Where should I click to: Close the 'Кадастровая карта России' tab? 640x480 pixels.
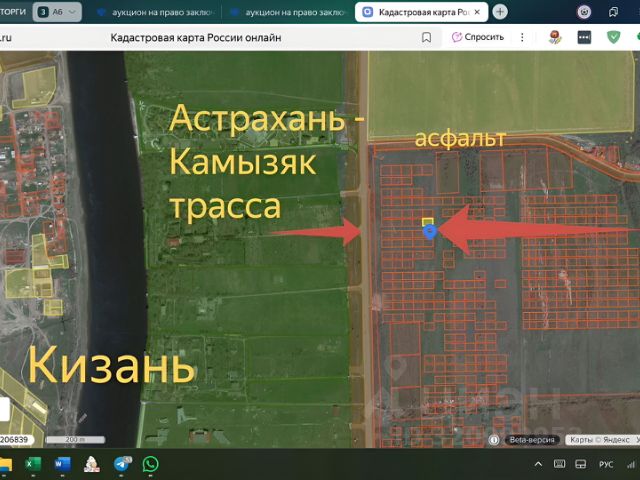click(x=477, y=12)
